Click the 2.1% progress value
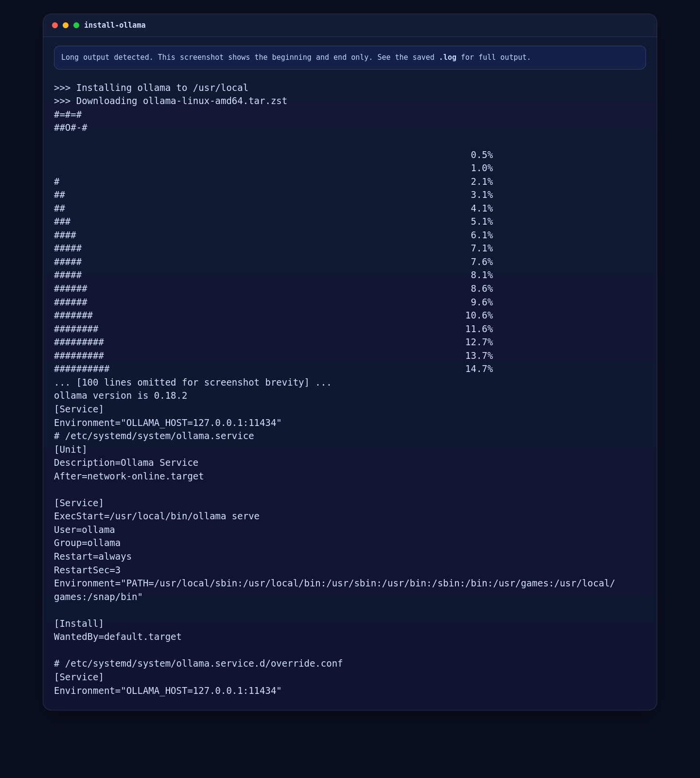The image size is (700, 778). [482, 182]
